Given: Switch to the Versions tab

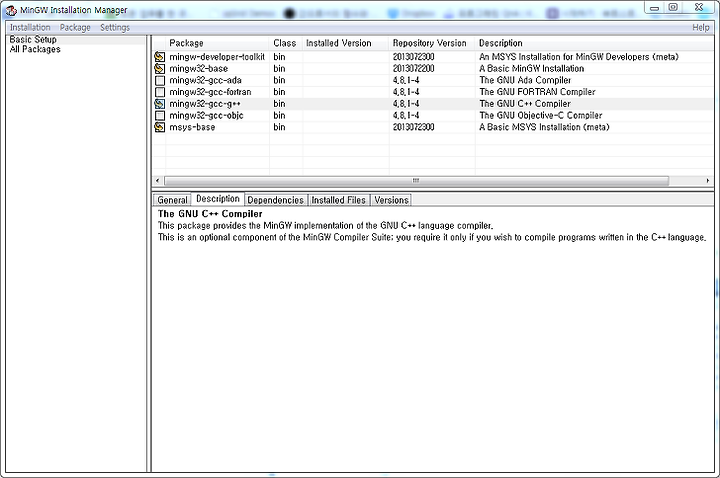Looking at the screenshot, I should [391, 200].
